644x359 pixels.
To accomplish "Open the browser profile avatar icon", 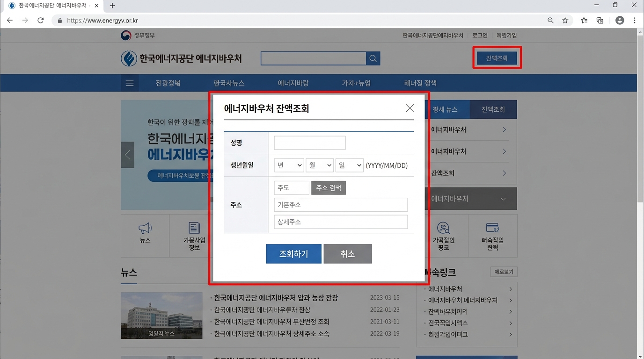I will pos(620,21).
